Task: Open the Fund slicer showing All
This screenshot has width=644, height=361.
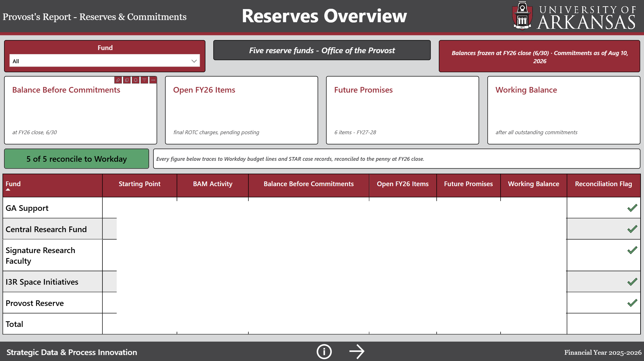Action: (x=105, y=61)
